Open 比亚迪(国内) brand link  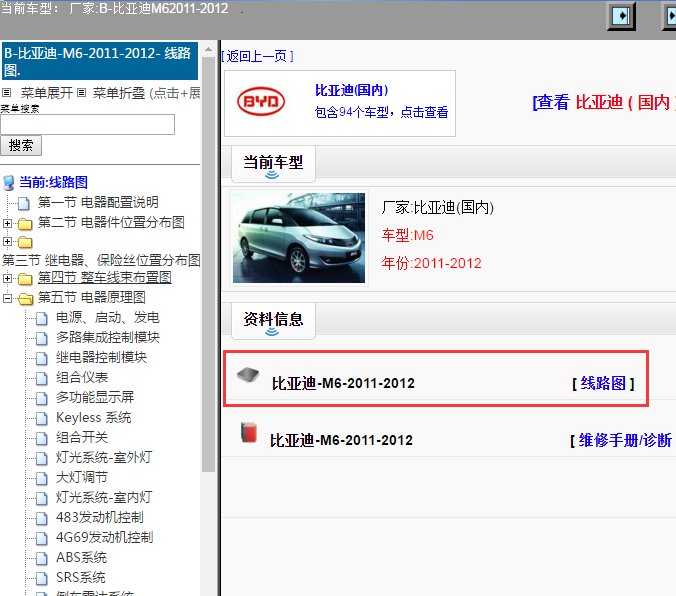(352, 90)
